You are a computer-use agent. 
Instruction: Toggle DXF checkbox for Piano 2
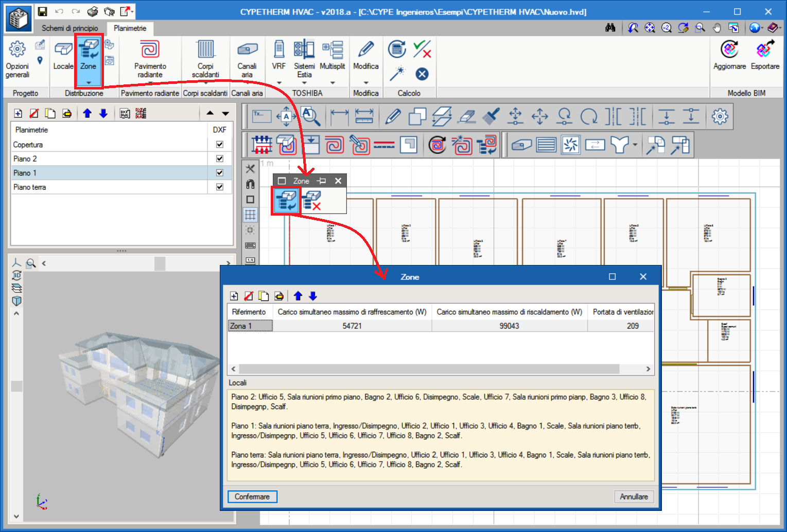[220, 158]
